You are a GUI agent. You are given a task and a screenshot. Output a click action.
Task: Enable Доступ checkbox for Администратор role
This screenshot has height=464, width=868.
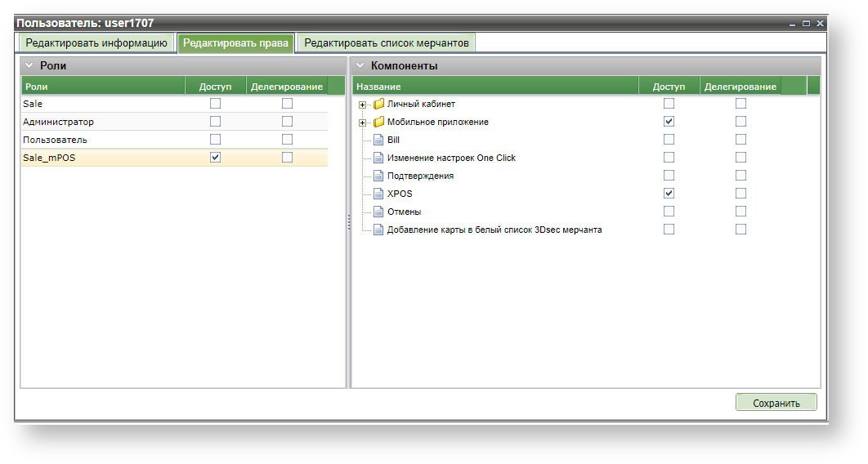216,122
